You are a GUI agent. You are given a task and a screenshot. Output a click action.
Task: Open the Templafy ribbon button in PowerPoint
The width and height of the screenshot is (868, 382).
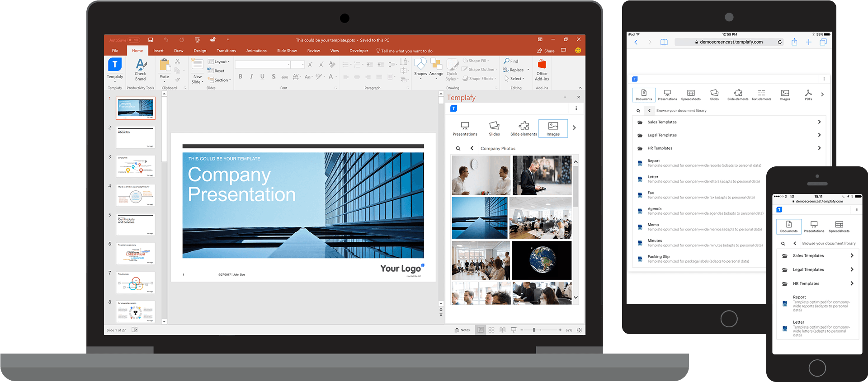point(115,69)
